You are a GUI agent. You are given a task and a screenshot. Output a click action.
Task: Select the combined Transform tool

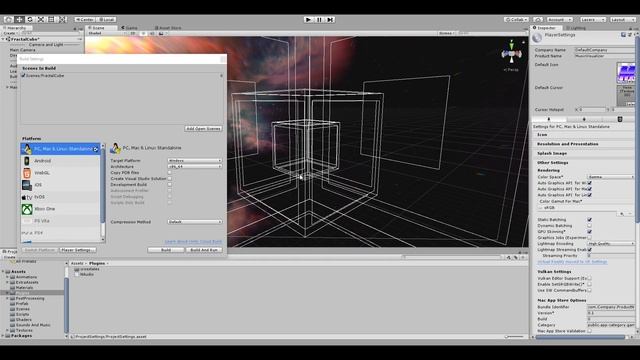pos(62,19)
